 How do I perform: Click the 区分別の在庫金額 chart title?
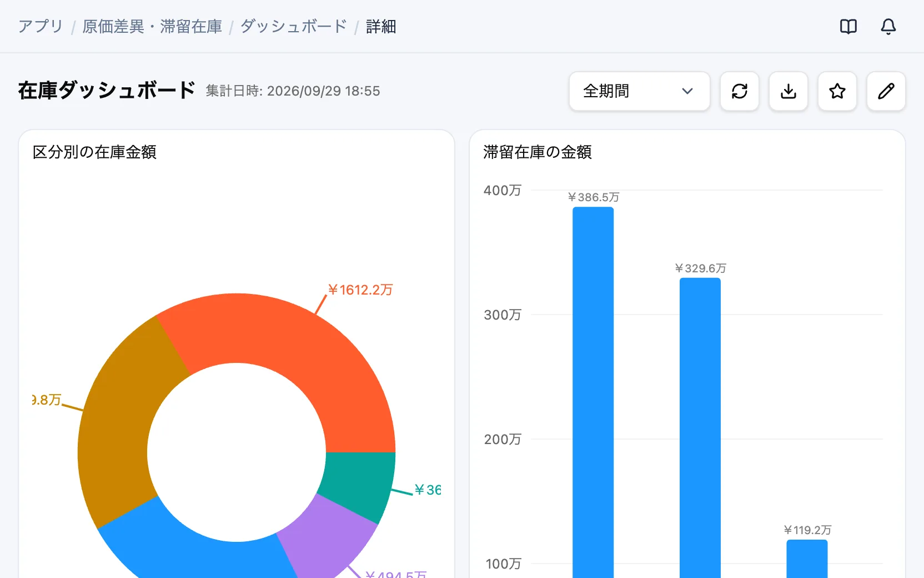94,152
